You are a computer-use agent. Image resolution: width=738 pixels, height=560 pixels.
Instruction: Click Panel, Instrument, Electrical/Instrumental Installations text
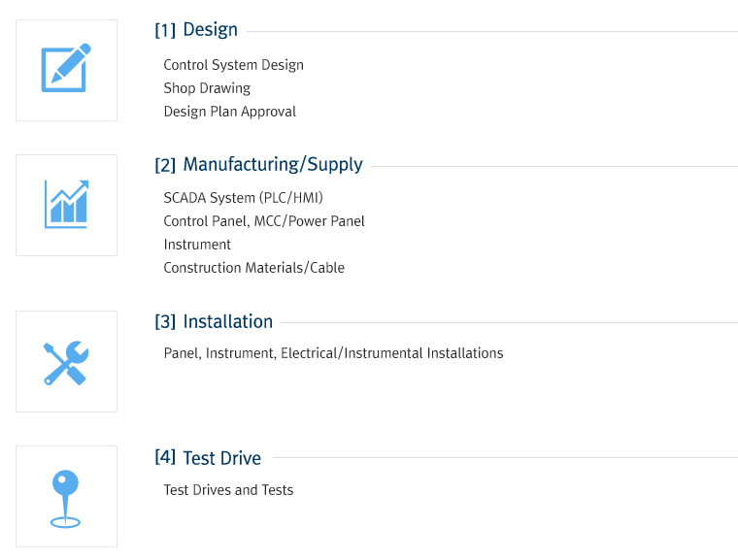click(333, 353)
